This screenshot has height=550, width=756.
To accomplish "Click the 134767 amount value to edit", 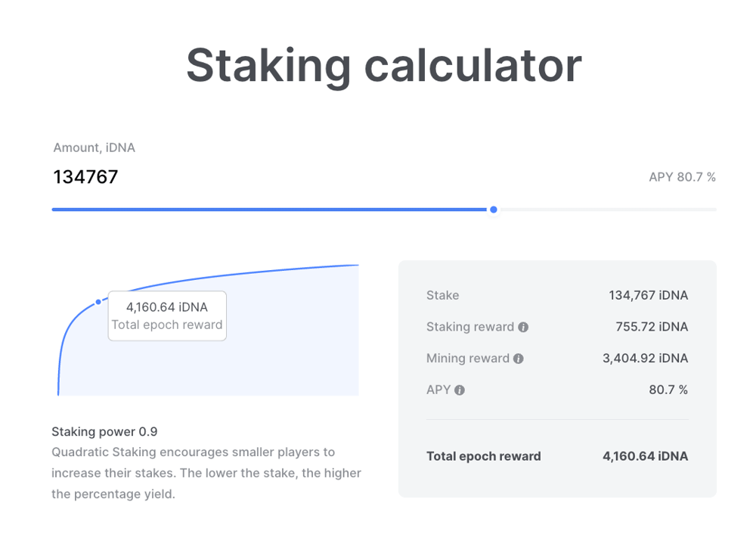I will coord(85,177).
